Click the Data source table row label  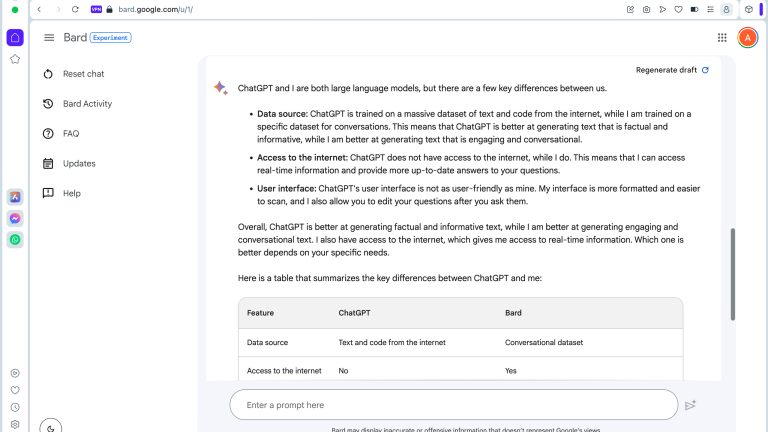267,342
